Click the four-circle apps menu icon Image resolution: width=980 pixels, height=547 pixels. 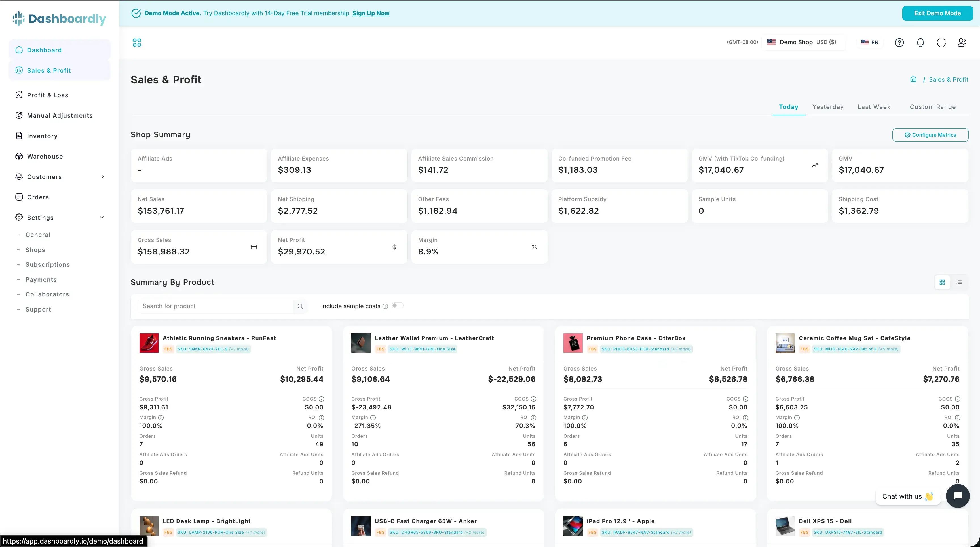click(x=137, y=43)
